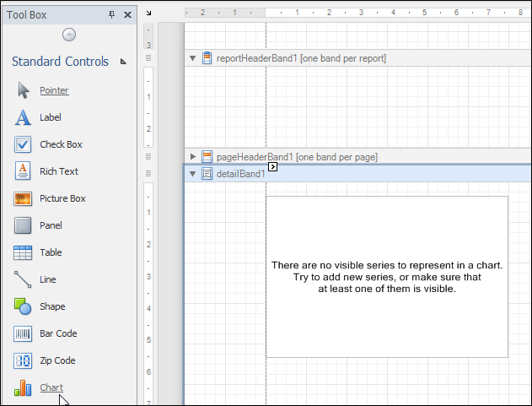The height and width of the screenshot is (406, 532).
Task: Click the page header band grip handle
Action: (148, 157)
